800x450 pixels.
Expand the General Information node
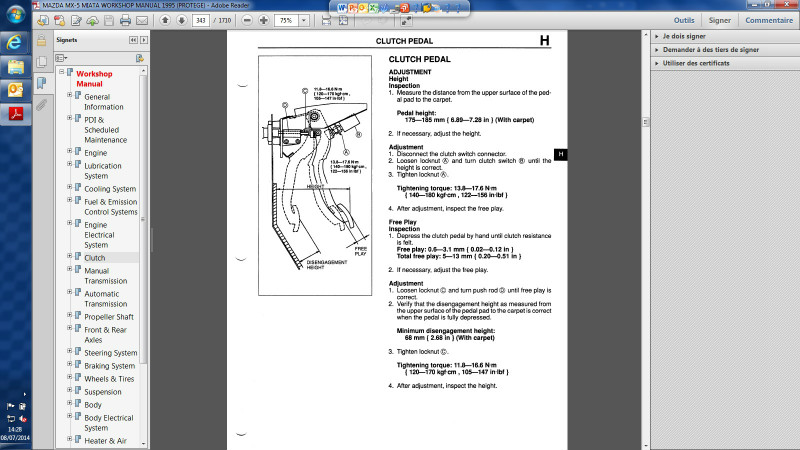pyautogui.click(x=69, y=95)
